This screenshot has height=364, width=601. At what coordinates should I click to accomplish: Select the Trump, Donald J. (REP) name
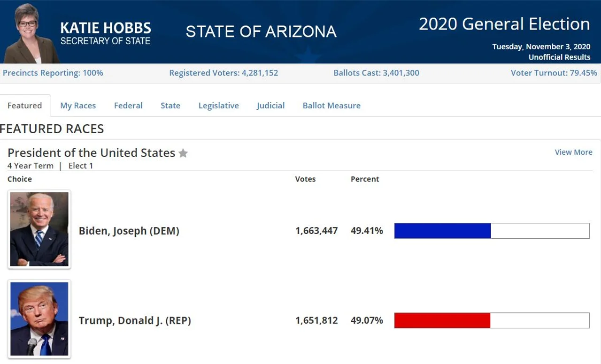pyautogui.click(x=135, y=320)
